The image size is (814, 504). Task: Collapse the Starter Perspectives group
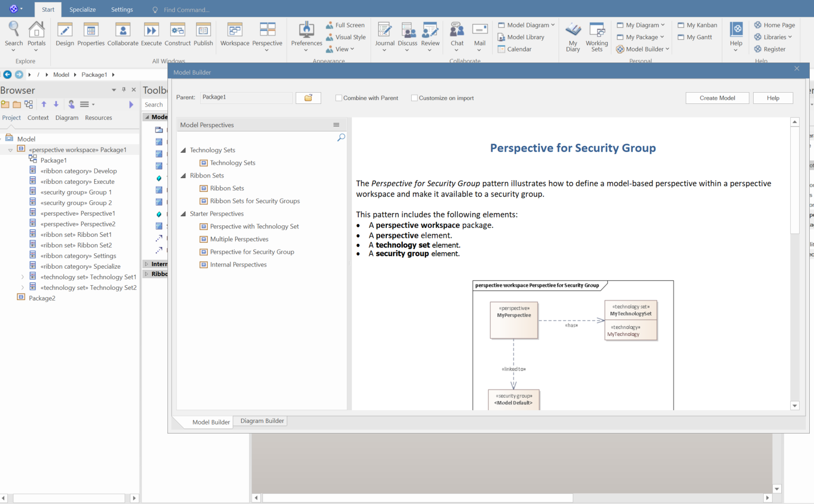point(183,214)
